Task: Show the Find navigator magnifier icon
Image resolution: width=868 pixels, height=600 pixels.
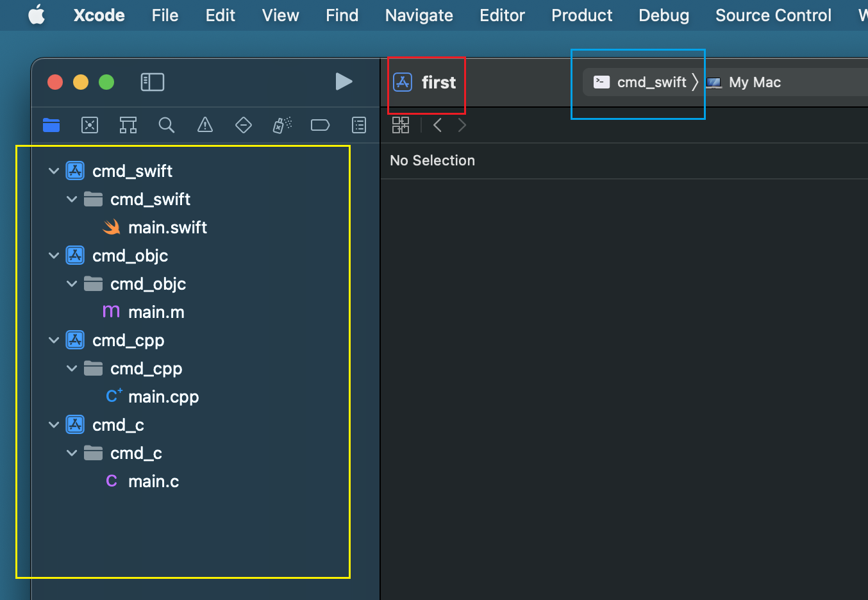Action: tap(167, 125)
